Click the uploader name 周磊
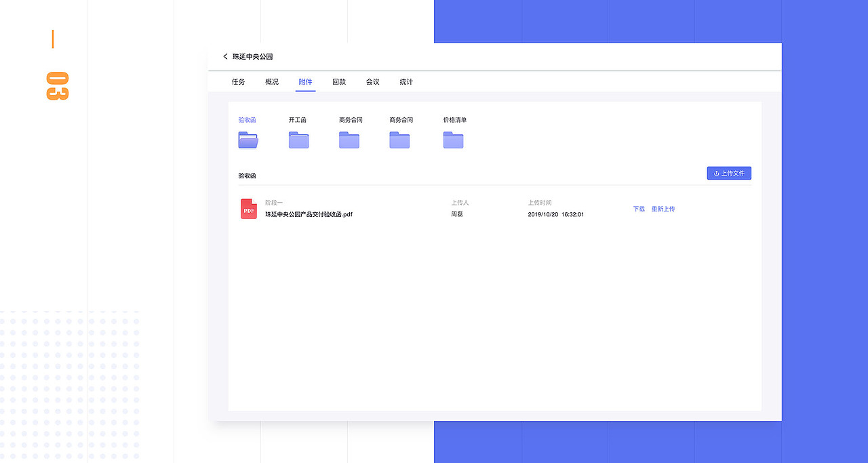This screenshot has height=463, width=868. [x=457, y=214]
